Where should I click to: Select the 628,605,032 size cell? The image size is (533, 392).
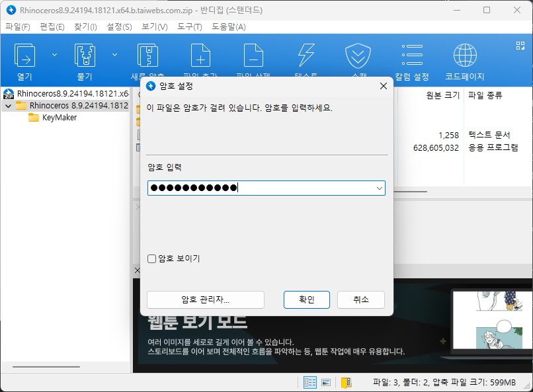[436, 148]
